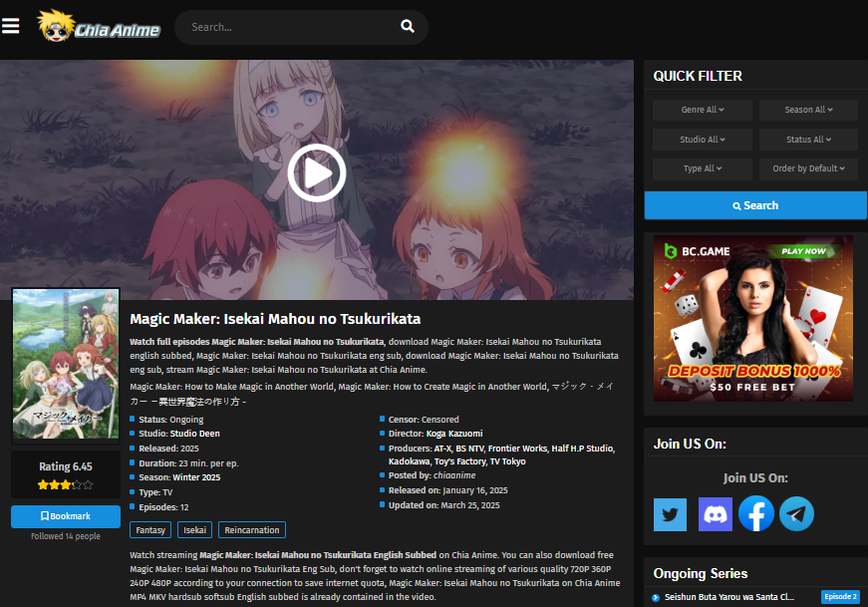Open director Koga Kazuomi link

coord(454,434)
